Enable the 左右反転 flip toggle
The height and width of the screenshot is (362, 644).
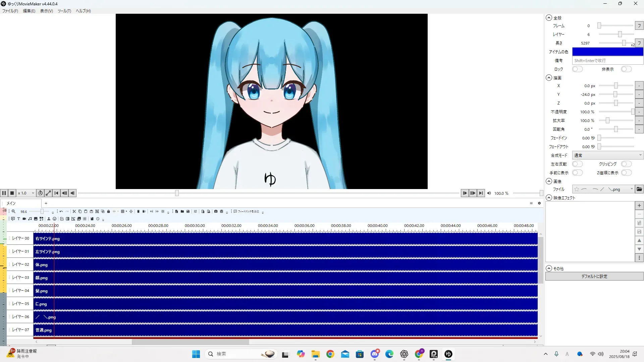pos(577,164)
